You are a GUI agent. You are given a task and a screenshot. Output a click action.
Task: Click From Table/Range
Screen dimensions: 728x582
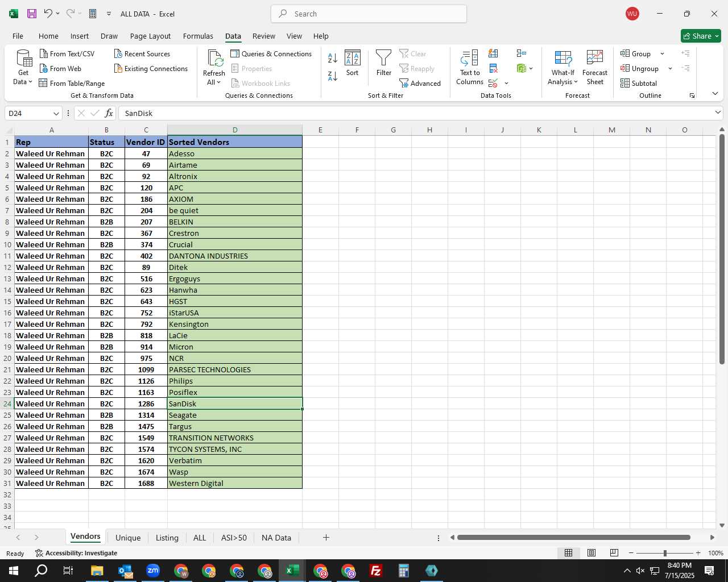(x=72, y=83)
